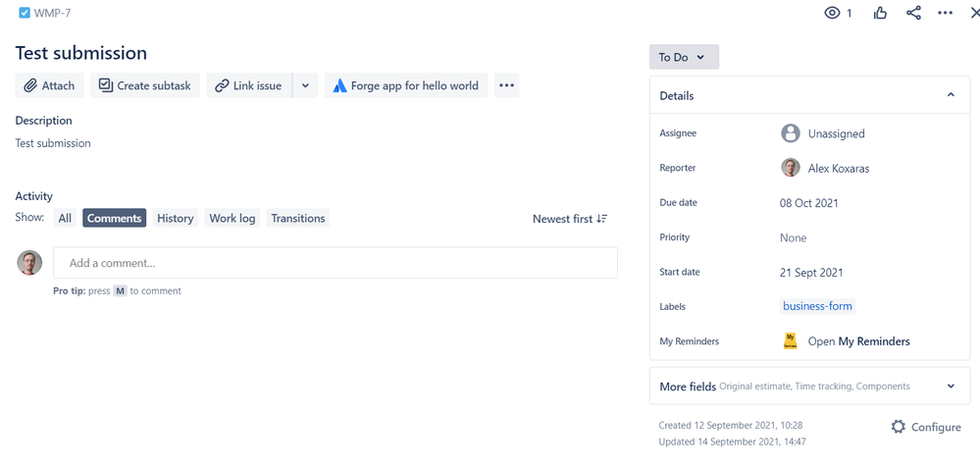Click the Create subtask button

pos(145,85)
